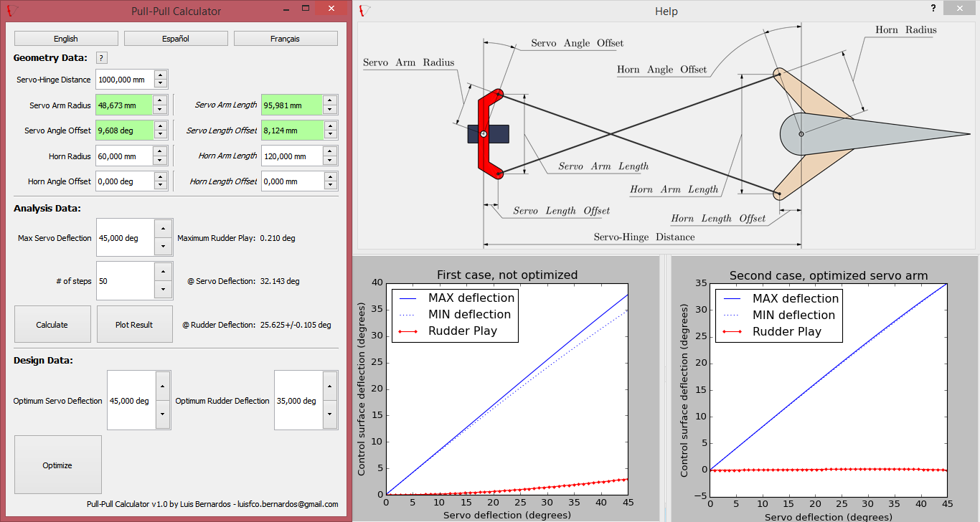Switch language to Español
Image resolution: width=980 pixels, height=522 pixels.
176,39
